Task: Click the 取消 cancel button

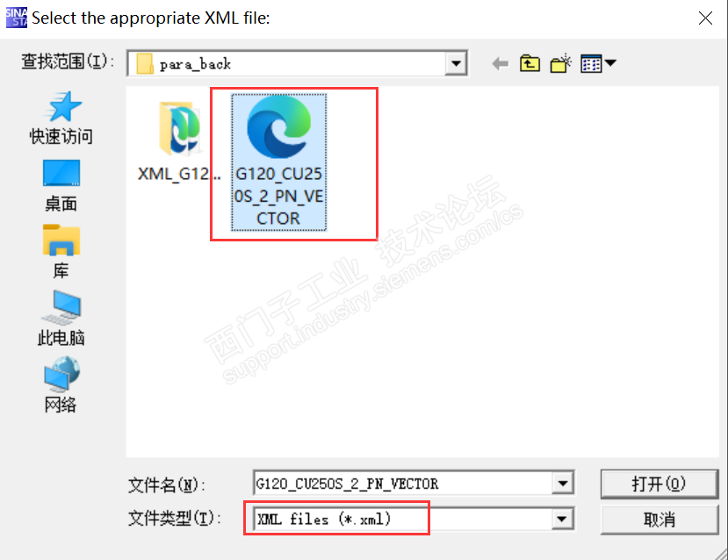Action: tap(659, 519)
